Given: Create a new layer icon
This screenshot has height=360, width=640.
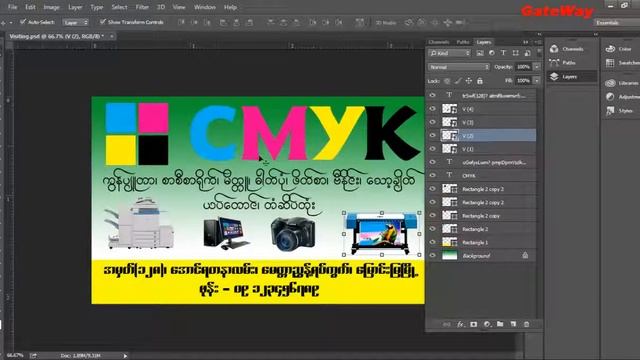Looking at the screenshot, I should pyautogui.click(x=513, y=324).
